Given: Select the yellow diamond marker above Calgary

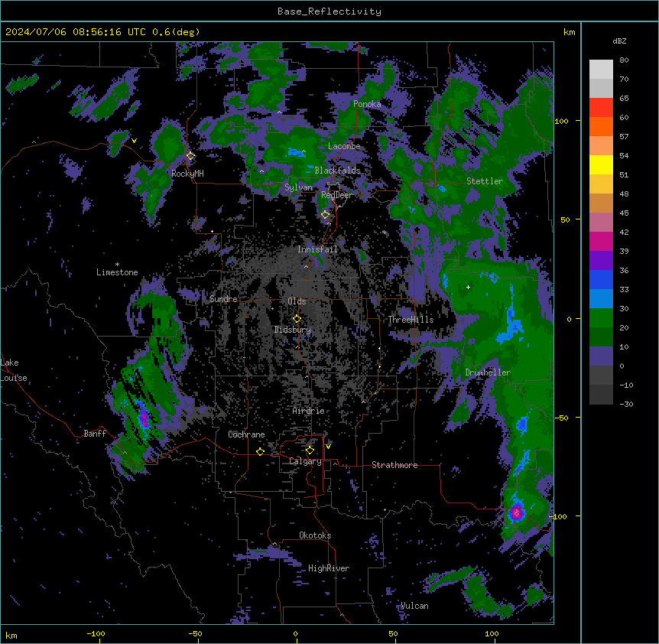Looking at the screenshot, I should pyautogui.click(x=310, y=450).
